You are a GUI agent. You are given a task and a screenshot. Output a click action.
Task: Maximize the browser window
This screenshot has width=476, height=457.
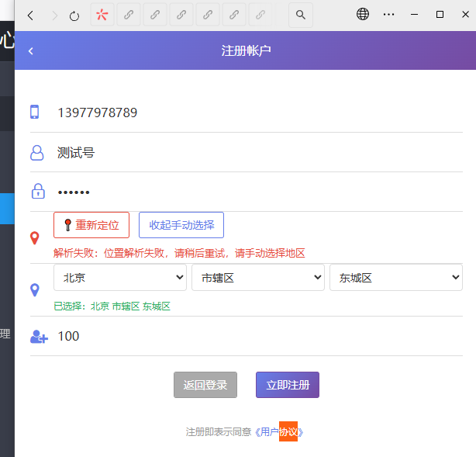[x=440, y=14]
